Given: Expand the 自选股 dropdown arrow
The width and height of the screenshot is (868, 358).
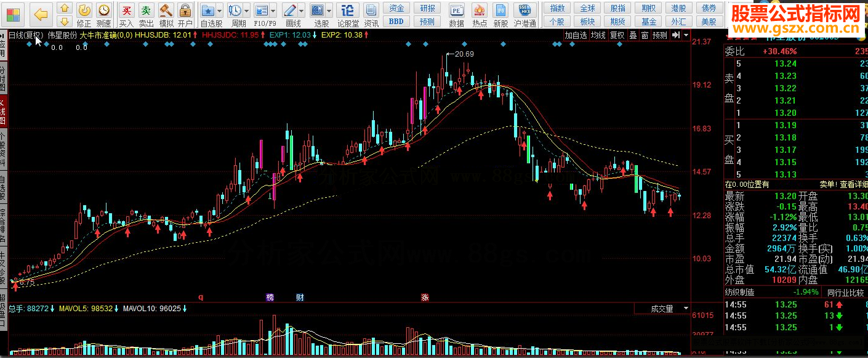Looking at the screenshot, I should click(x=220, y=11).
